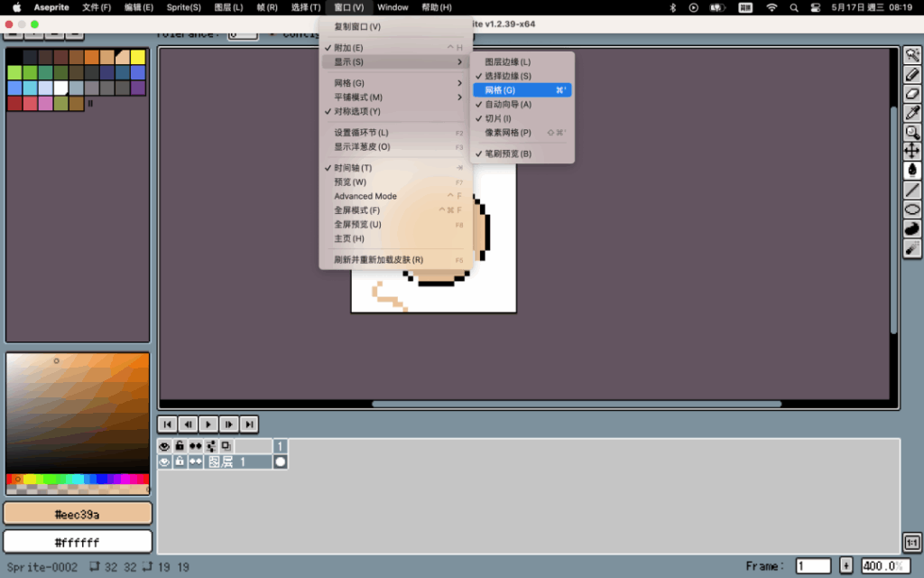Image resolution: width=924 pixels, height=578 pixels.
Task: Activate the Eyedropper tool
Action: 912,112
